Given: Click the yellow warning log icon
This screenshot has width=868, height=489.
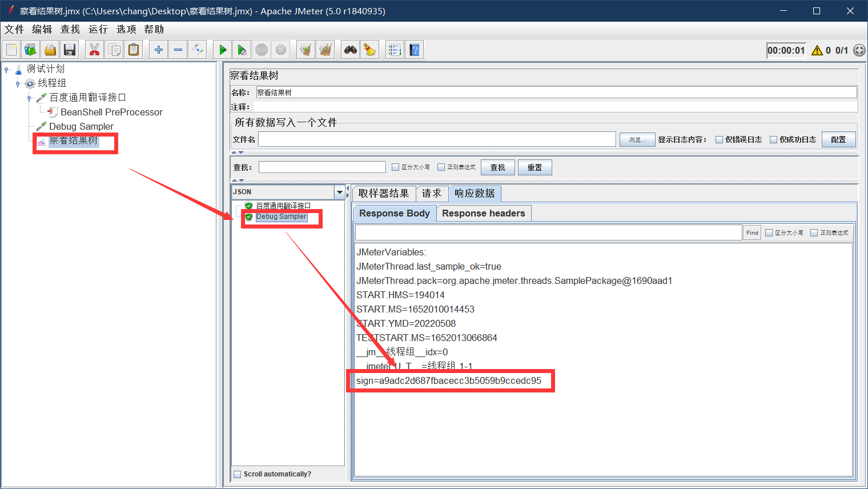Looking at the screenshot, I should pyautogui.click(x=817, y=50).
